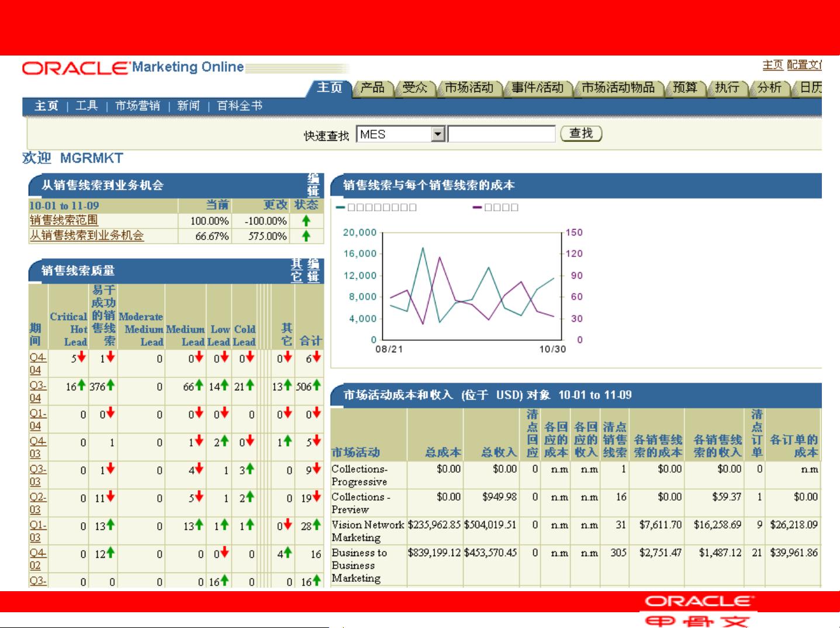Image resolution: width=840 pixels, height=628 pixels.
Task: Select 市场营销 in the sub-navigation bar
Action: pyautogui.click(x=137, y=106)
